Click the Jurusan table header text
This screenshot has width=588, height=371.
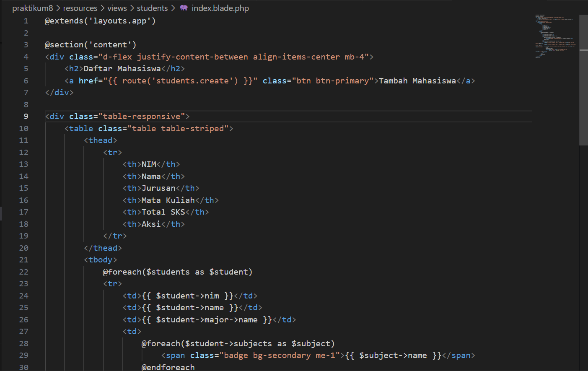click(158, 188)
